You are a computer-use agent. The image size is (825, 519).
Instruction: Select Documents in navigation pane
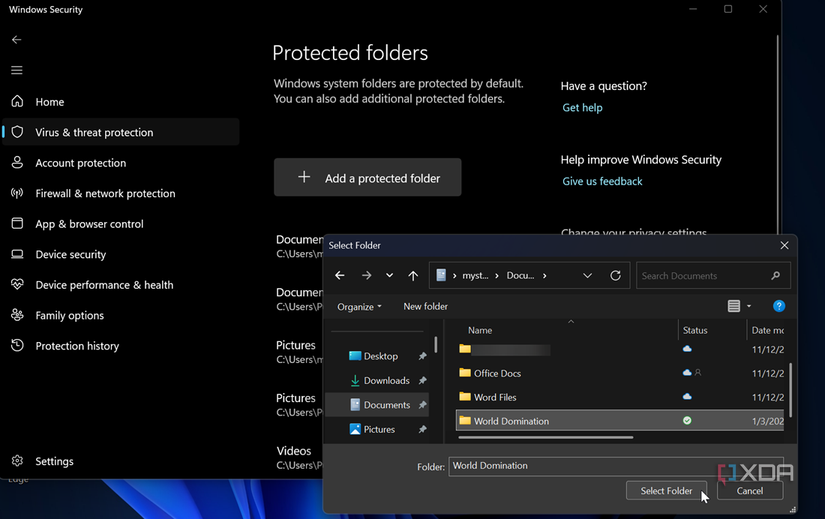[x=377, y=405]
